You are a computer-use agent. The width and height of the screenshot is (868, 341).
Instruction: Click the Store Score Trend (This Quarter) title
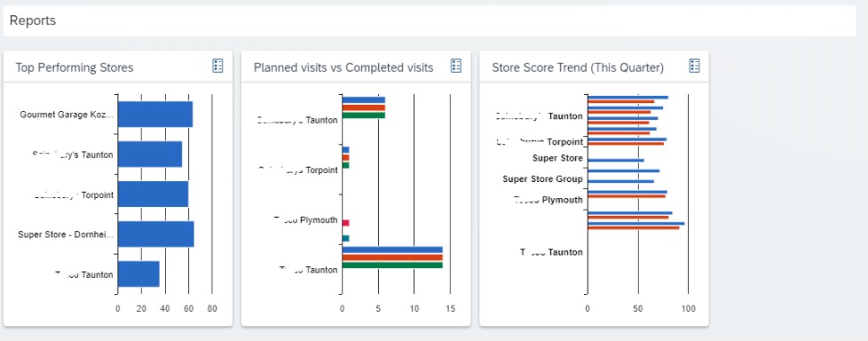[x=578, y=67]
